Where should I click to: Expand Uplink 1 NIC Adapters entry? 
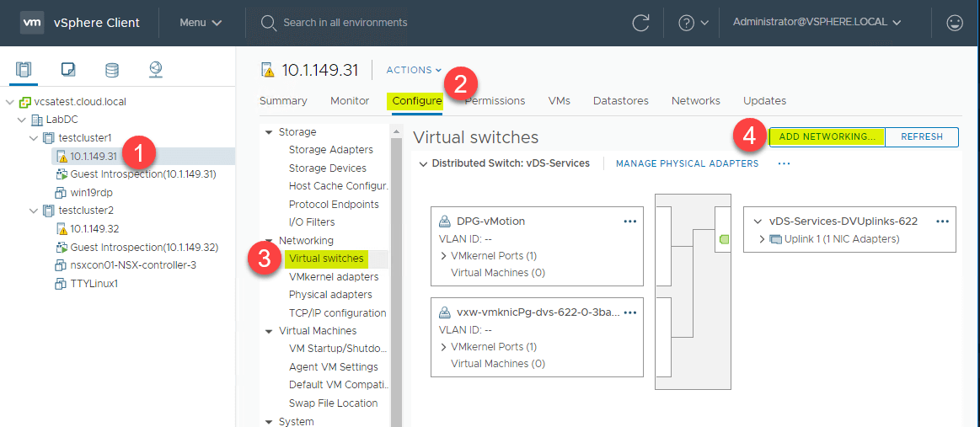coord(762,239)
